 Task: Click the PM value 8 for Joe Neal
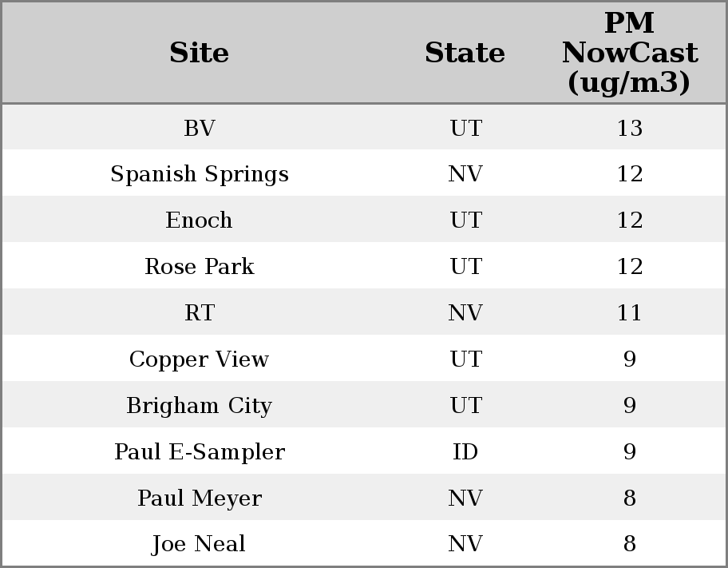pyautogui.click(x=629, y=544)
